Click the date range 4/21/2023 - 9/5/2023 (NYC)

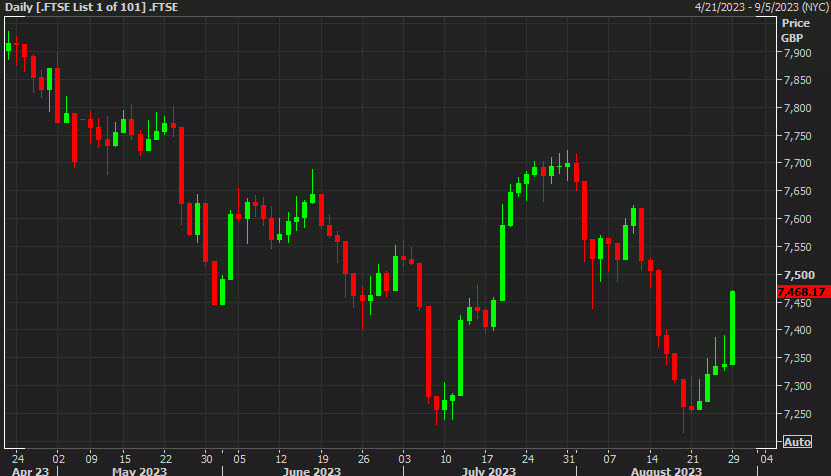(x=761, y=7)
